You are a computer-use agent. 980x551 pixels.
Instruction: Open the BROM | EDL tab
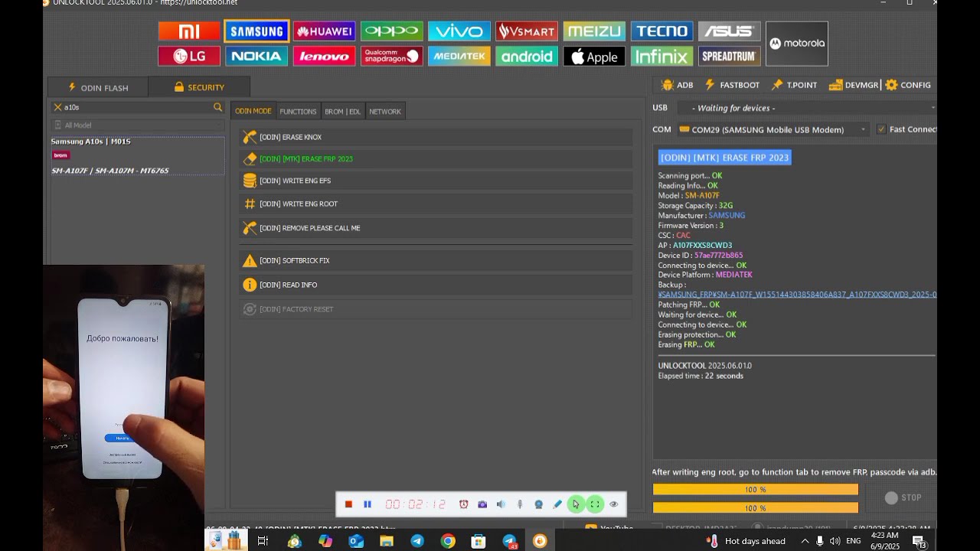(342, 111)
